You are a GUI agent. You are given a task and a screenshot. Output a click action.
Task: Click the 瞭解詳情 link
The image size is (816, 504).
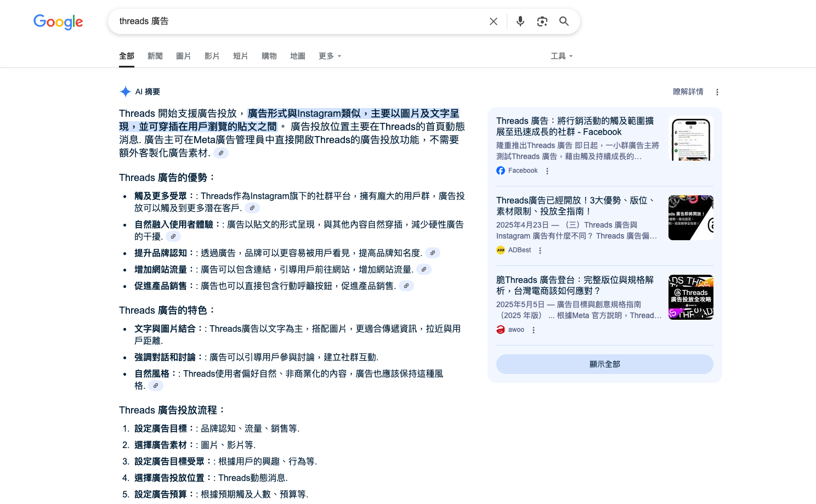pyautogui.click(x=688, y=92)
